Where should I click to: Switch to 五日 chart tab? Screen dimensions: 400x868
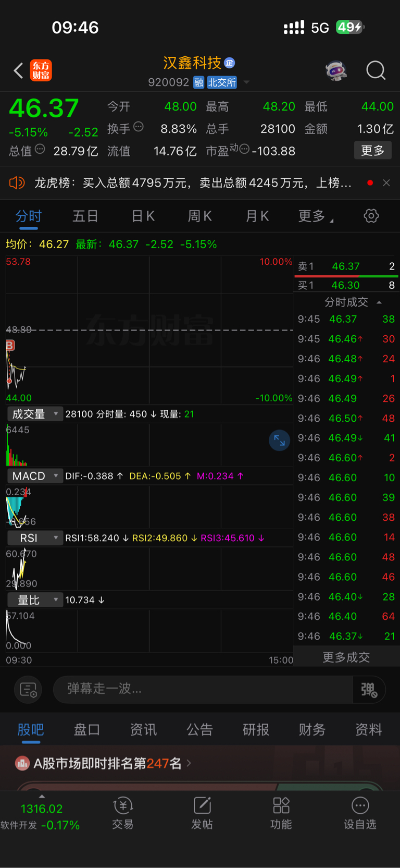pyautogui.click(x=85, y=216)
